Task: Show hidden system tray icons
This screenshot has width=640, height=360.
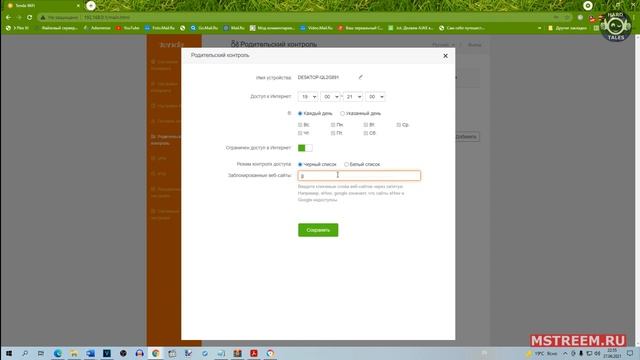Action: point(565,353)
